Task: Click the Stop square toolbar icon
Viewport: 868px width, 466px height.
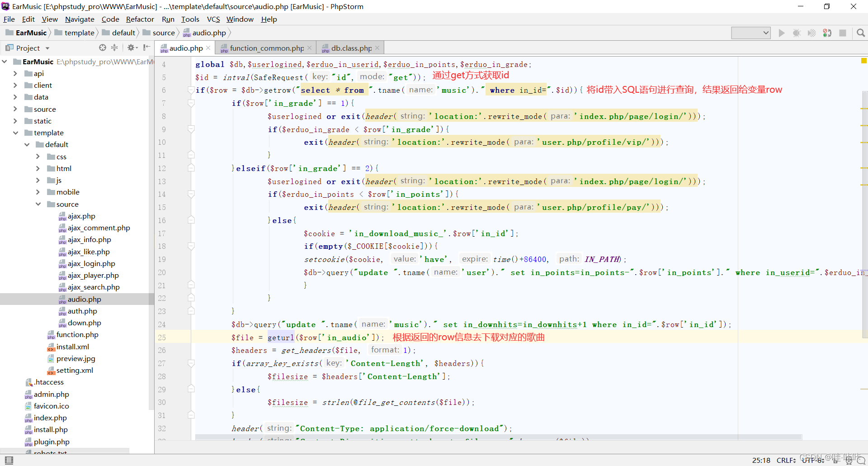Action: tap(843, 33)
